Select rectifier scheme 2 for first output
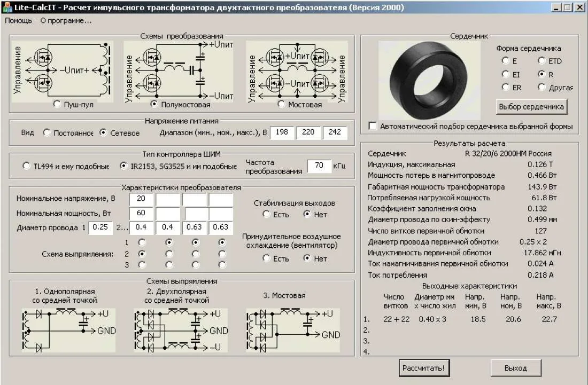588x385 pixels. (x=142, y=254)
